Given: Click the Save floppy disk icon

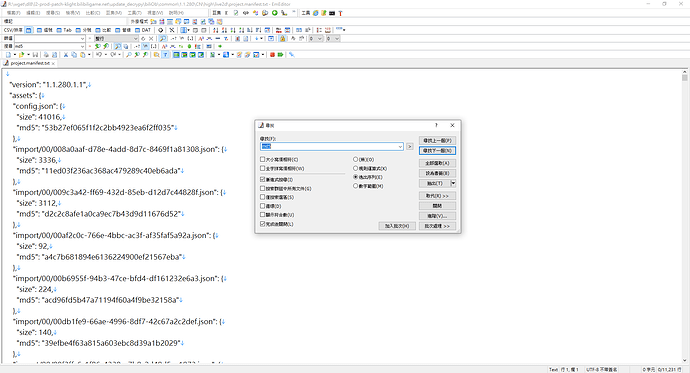Looking at the screenshot, I should pyautogui.click(x=35, y=55).
